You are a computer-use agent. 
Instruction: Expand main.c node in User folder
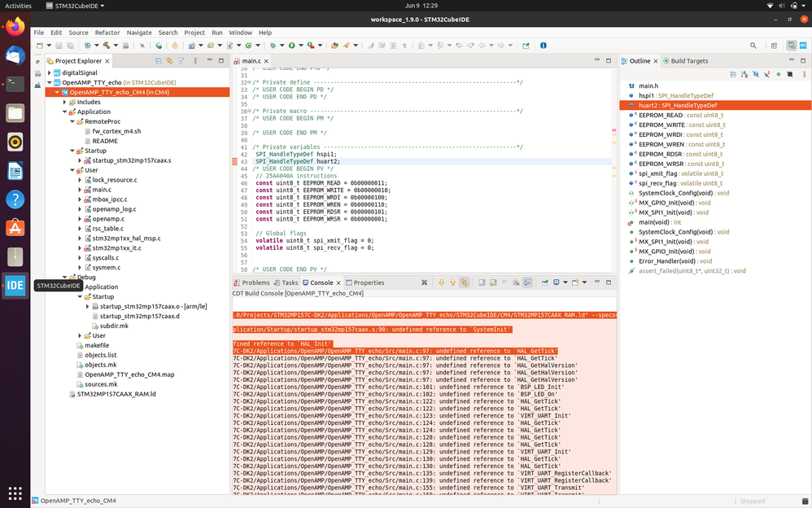tap(80, 190)
